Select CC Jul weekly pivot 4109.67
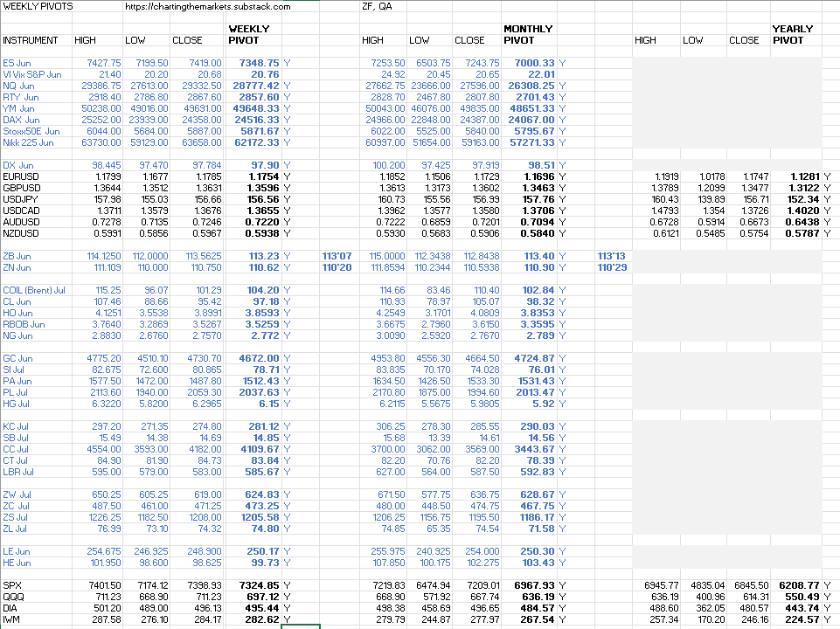The width and height of the screenshot is (840, 629). coord(260,449)
